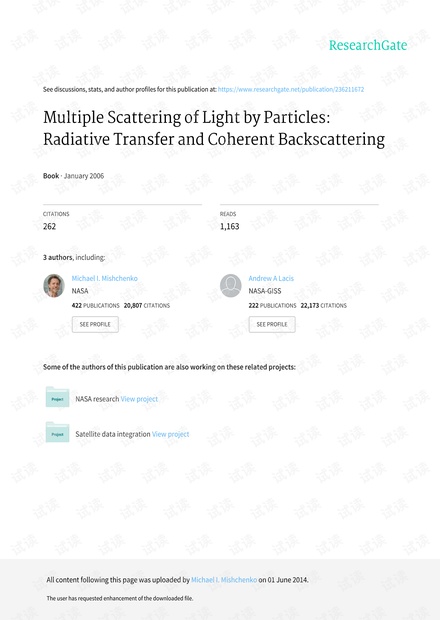Click the Multiple Scattering of Light title
The image size is (440, 620).
click(214, 128)
